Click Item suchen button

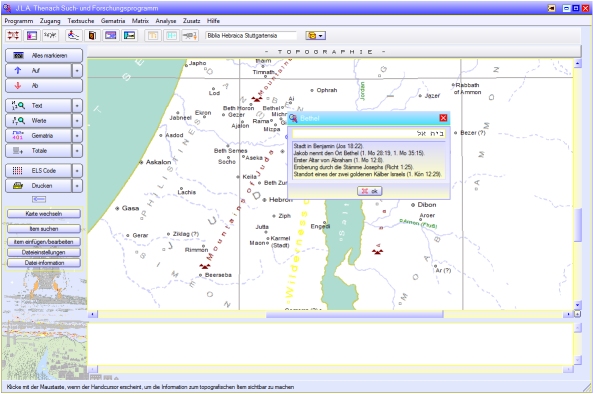coord(44,229)
